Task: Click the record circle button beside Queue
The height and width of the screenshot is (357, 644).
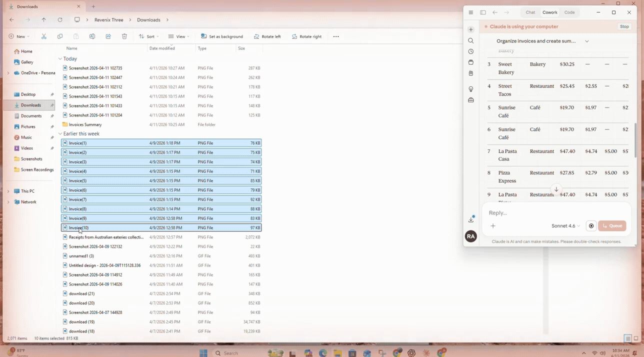Action: (591, 226)
